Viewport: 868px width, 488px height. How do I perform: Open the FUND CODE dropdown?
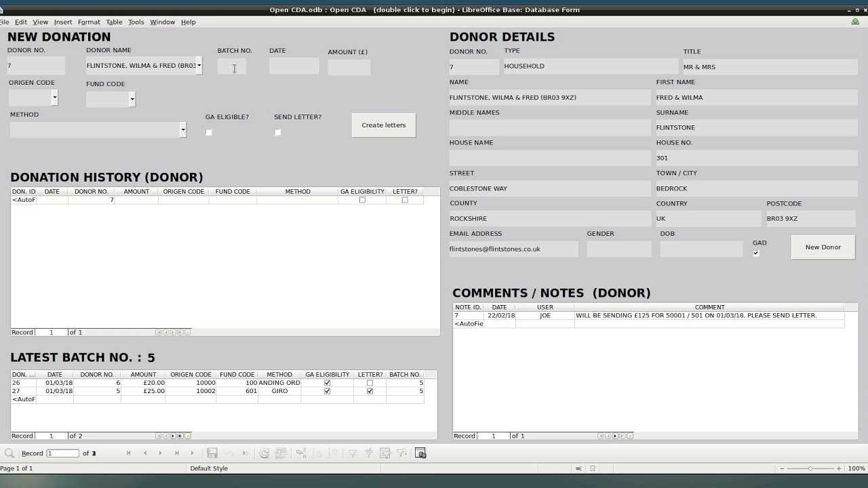132,100
